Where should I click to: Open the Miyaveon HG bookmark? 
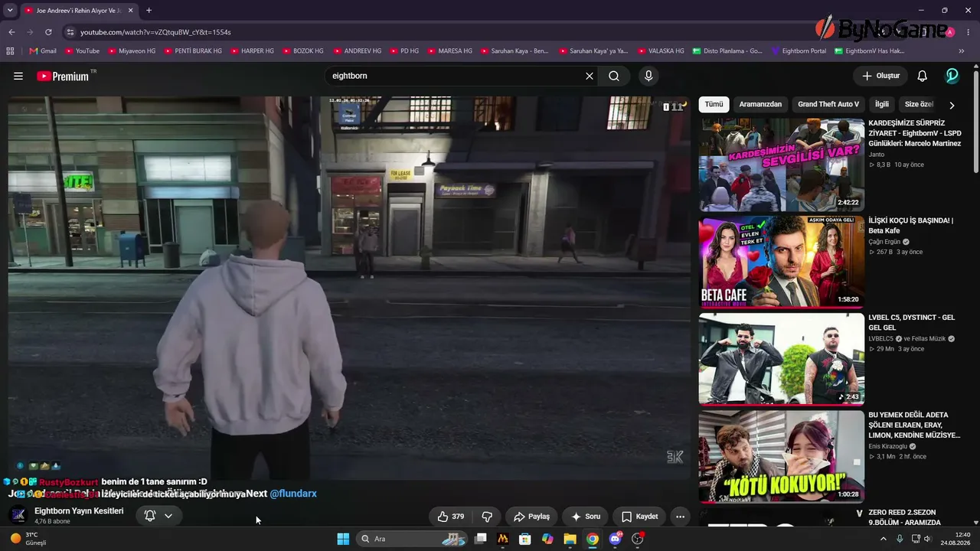pos(132,51)
